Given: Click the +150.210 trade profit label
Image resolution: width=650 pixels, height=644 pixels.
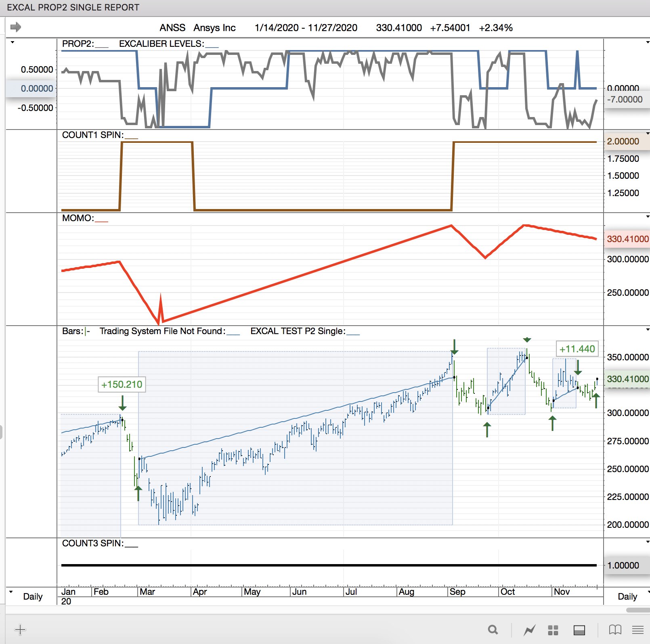Looking at the screenshot, I should (122, 384).
